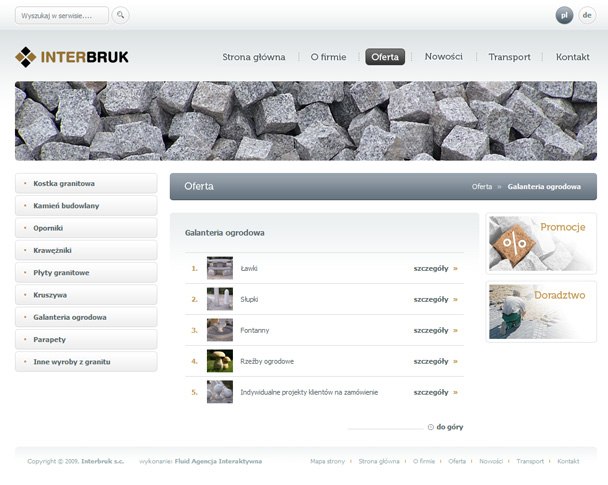Screen dimensions: 608x485
Task: Select Kostka granitowa in the sidebar
Action: click(64, 184)
